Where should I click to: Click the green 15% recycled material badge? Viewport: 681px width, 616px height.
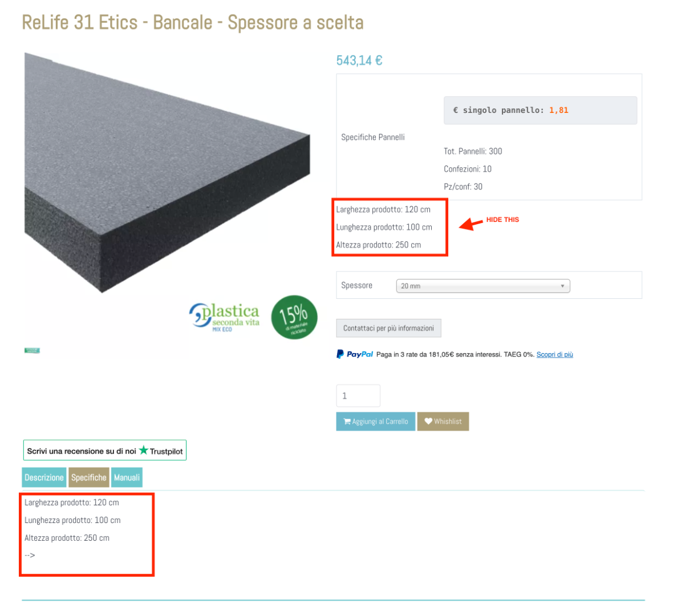pos(294,317)
